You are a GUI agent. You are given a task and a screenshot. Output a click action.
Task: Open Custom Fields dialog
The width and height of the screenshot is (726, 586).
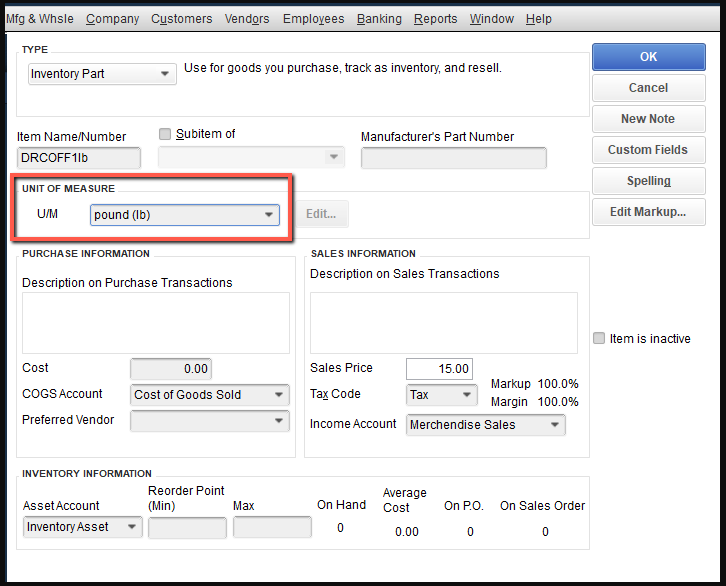point(648,150)
